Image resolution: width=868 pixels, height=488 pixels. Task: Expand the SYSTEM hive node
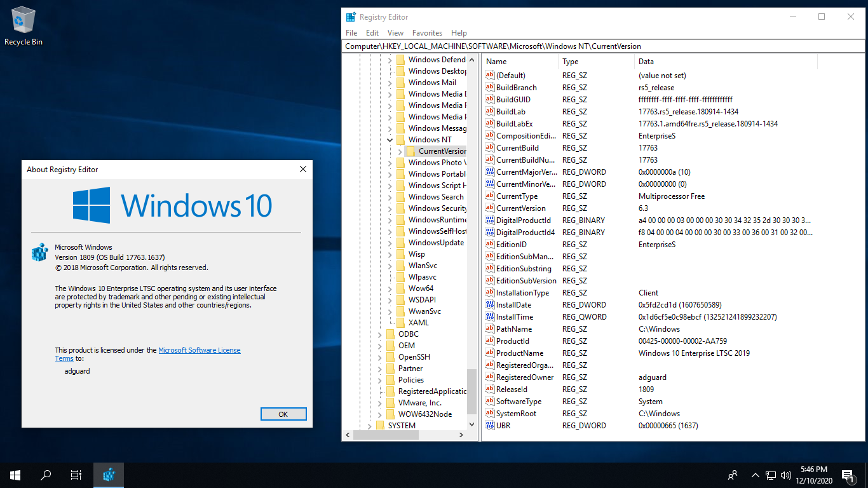click(x=369, y=425)
